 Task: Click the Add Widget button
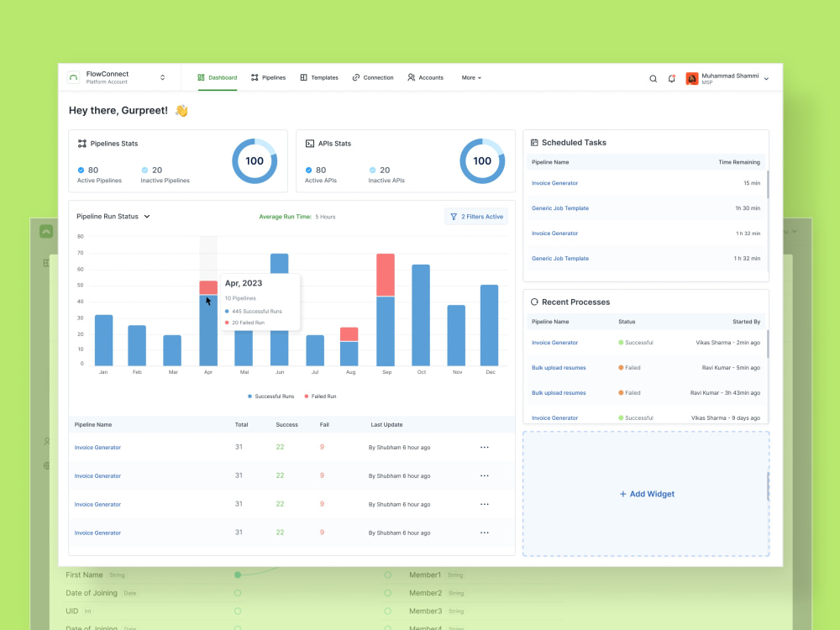(646, 494)
